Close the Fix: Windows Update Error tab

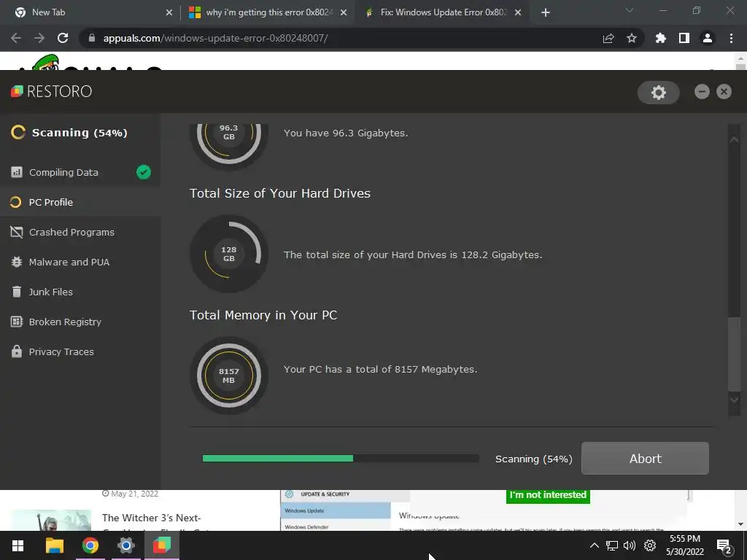(x=518, y=12)
